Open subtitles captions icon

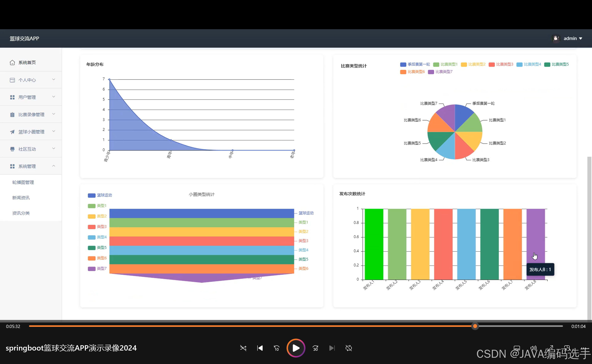[x=517, y=348]
